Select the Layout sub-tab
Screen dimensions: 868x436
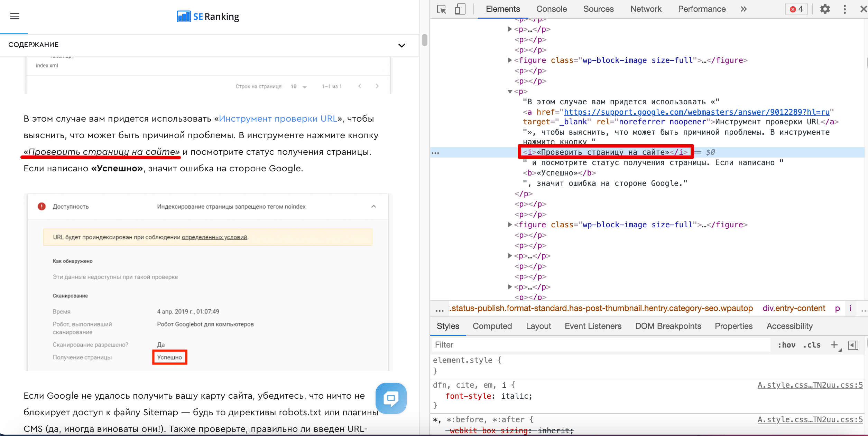pos(538,326)
